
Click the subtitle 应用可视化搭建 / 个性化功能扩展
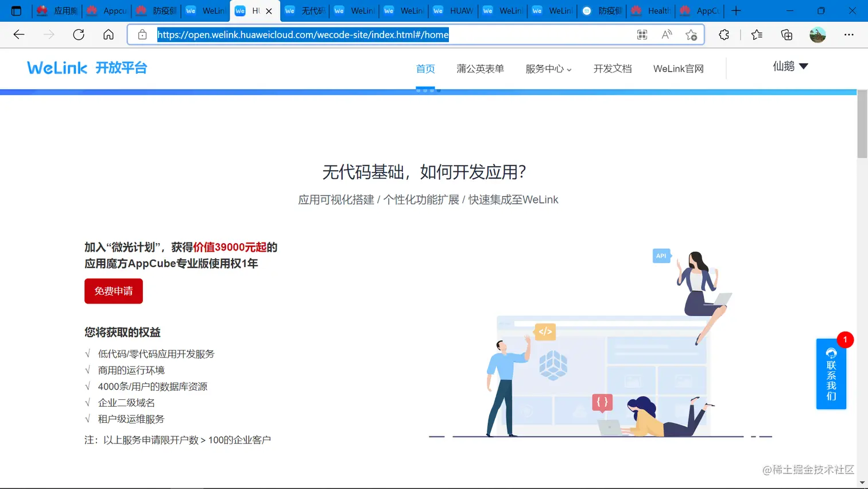(379, 199)
